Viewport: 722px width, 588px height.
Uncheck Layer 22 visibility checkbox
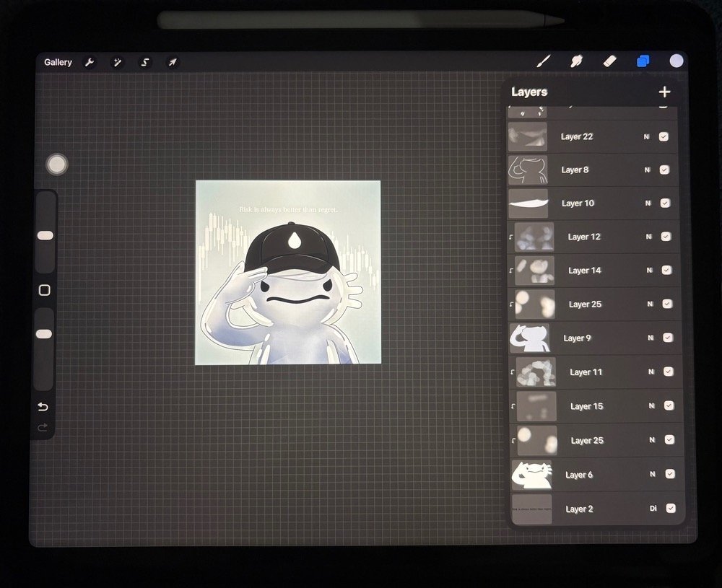tap(664, 136)
